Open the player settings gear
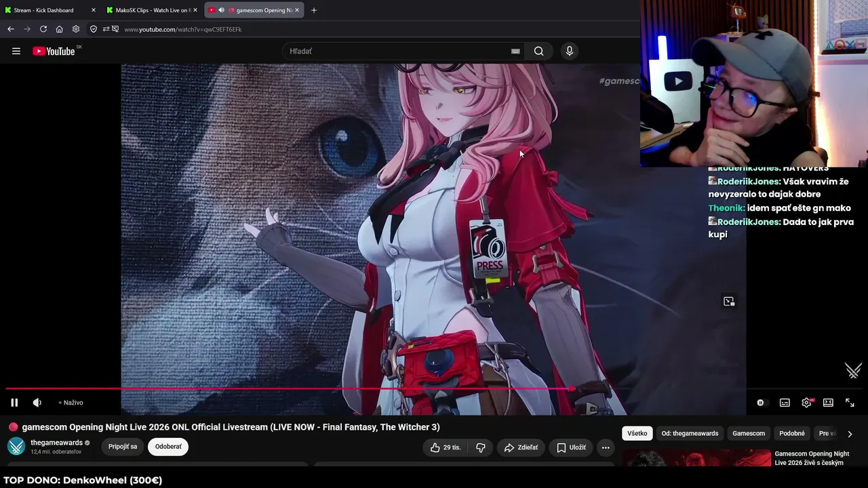The height and width of the screenshot is (488, 868). coord(806,403)
